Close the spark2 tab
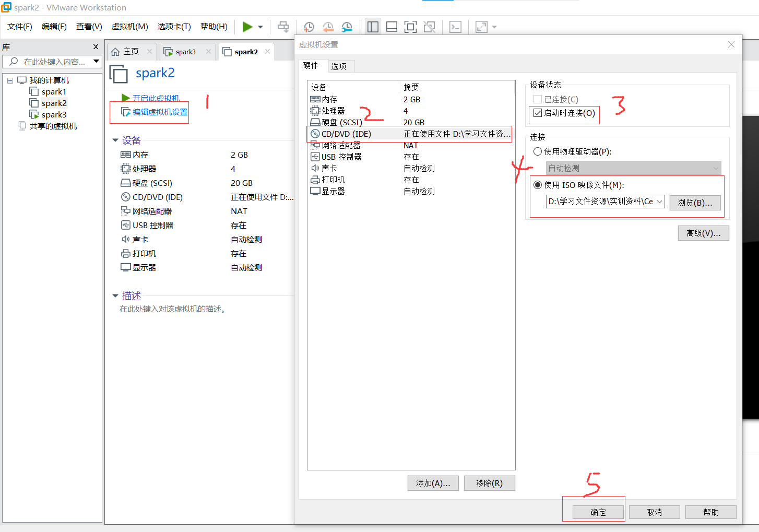This screenshot has width=759, height=532. click(267, 51)
